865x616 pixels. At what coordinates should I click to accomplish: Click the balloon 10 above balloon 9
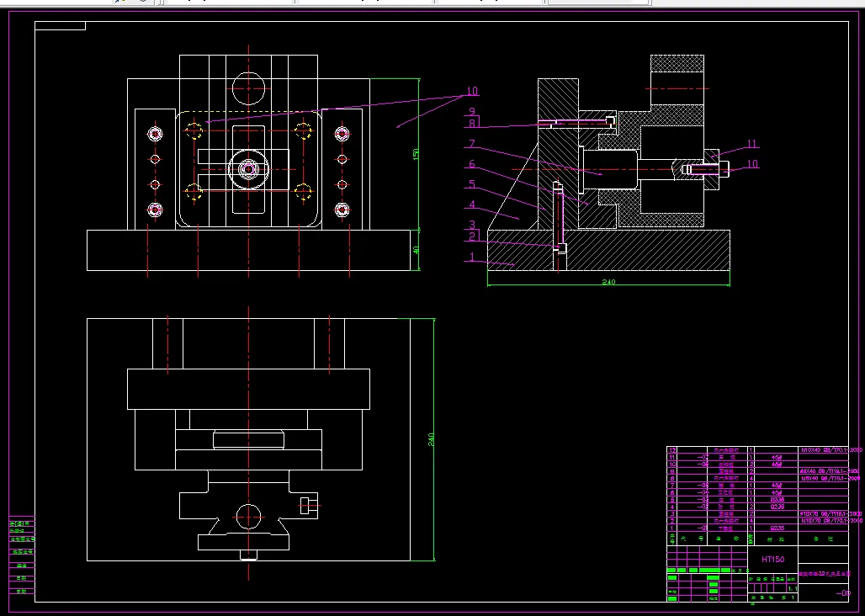(473, 91)
